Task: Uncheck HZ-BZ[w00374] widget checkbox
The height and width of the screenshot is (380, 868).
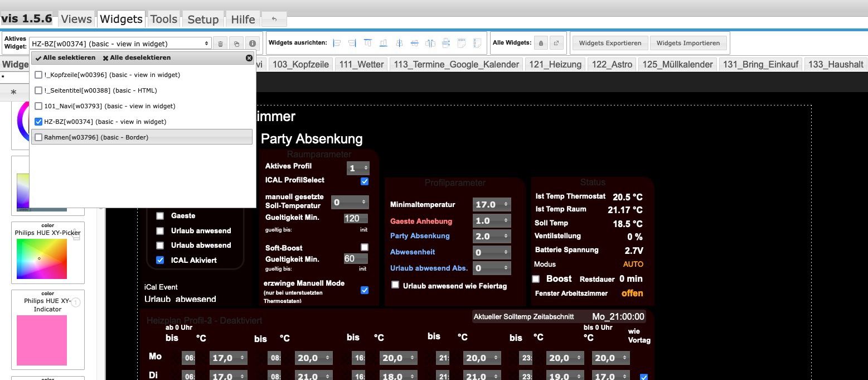Action: [x=38, y=122]
